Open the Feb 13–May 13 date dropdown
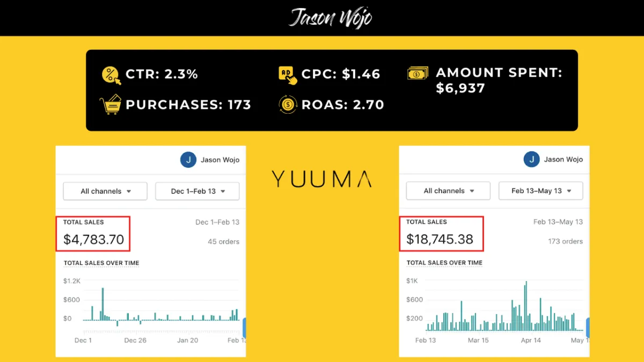 pyautogui.click(x=540, y=190)
